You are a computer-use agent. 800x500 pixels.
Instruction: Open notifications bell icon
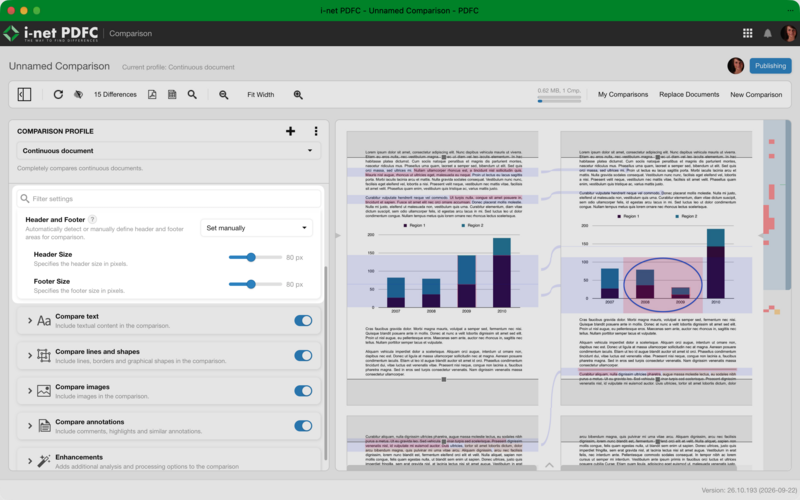tap(767, 34)
